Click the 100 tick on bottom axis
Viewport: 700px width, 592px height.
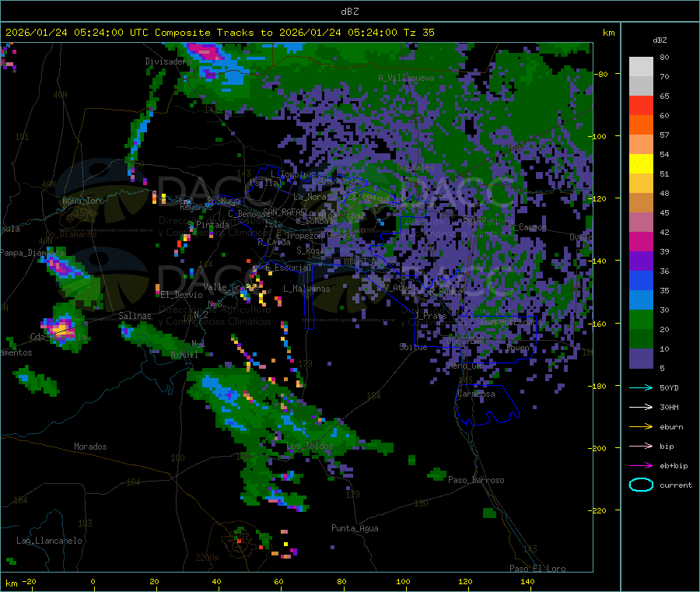(403, 581)
